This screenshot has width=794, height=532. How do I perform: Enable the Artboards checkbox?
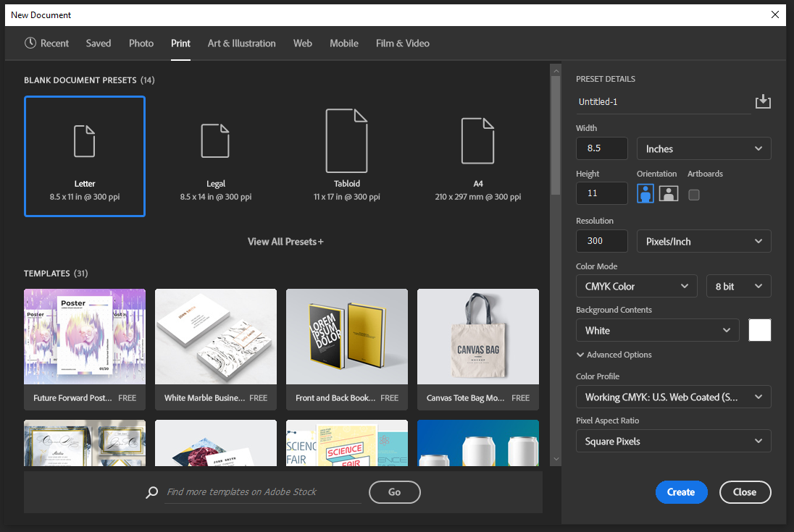pos(693,194)
